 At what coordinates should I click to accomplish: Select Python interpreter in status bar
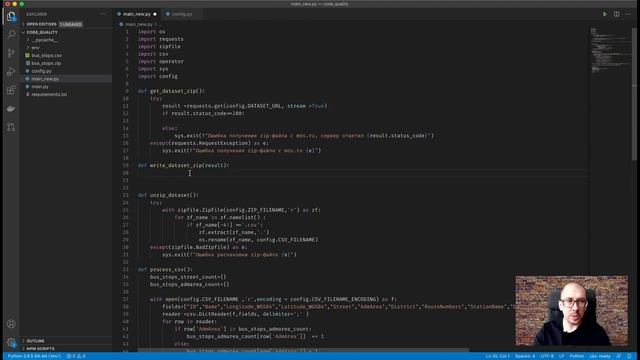[x=34, y=356]
